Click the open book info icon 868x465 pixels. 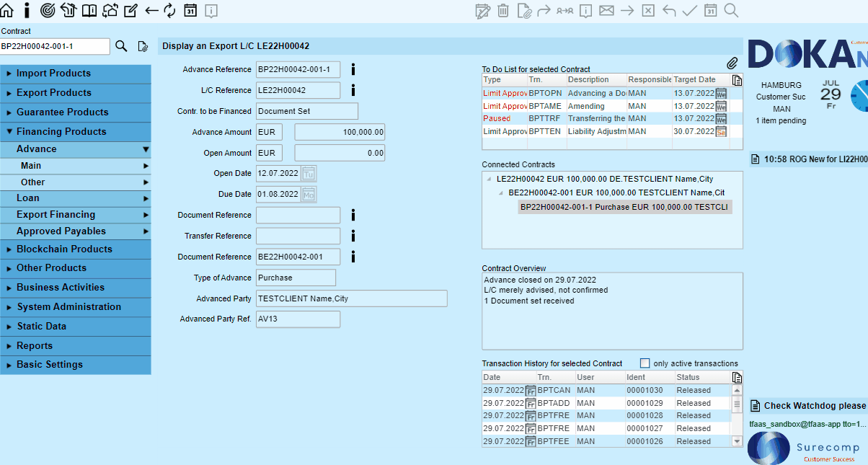[x=89, y=10]
